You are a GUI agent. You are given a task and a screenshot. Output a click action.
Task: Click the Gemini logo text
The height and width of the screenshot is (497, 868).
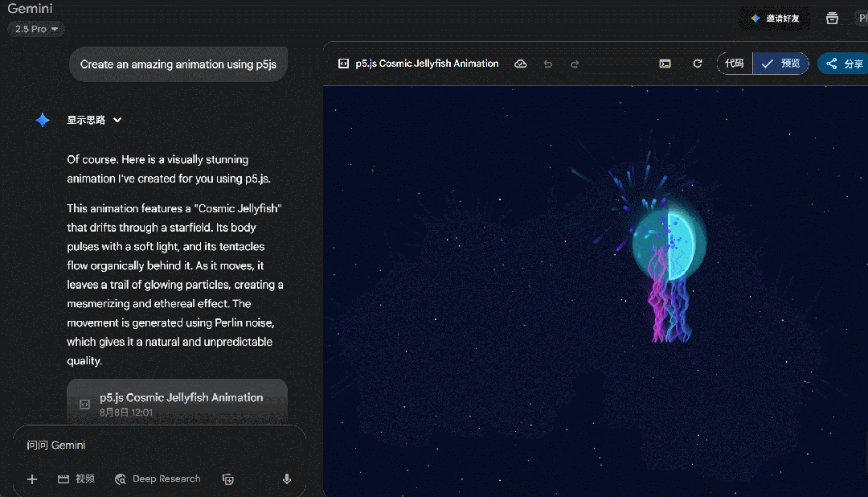pyautogui.click(x=30, y=8)
